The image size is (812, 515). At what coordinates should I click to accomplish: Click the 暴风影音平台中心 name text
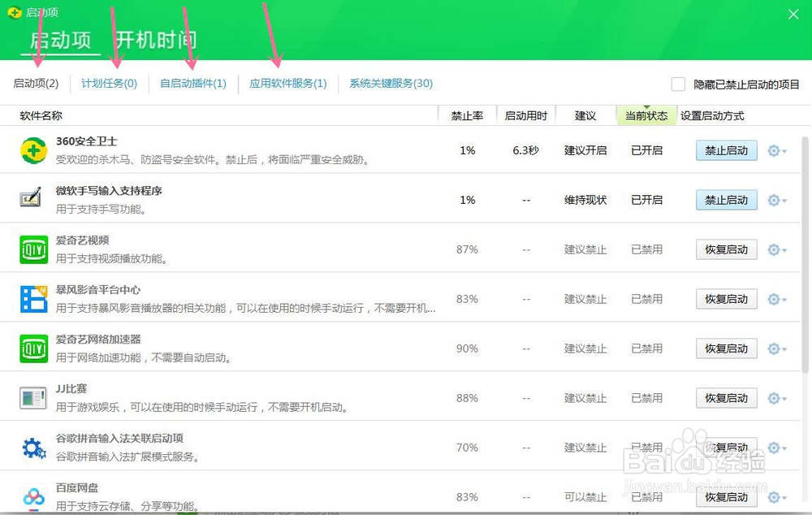[x=98, y=290]
